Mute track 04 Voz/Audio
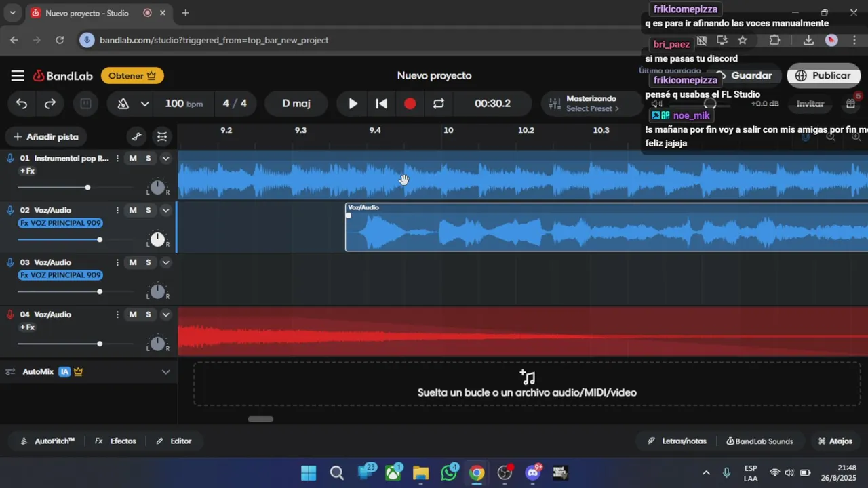 point(133,314)
